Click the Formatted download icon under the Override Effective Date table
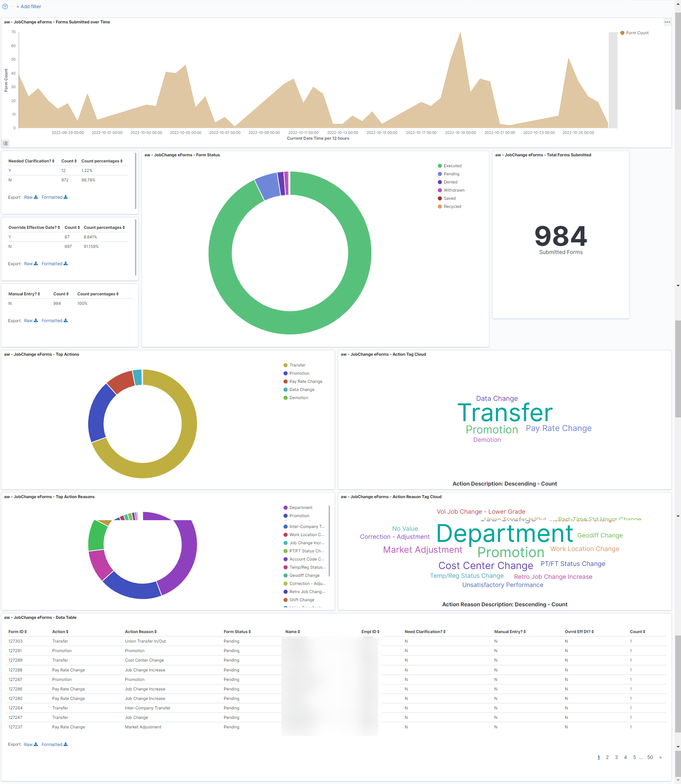Screen dimensions: 681x784 tap(65, 263)
